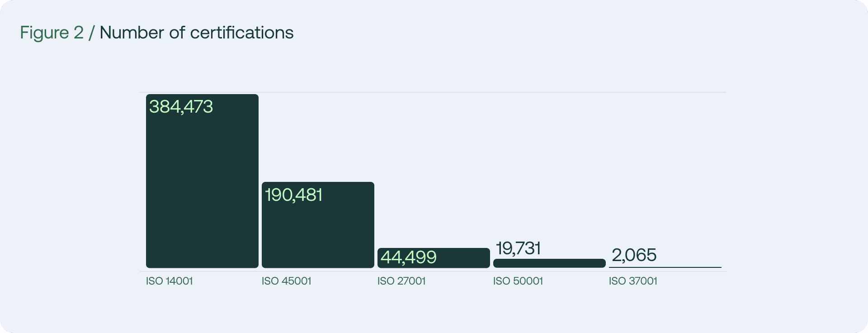
Task: Click the 19,731 value label
Action: 518,248
